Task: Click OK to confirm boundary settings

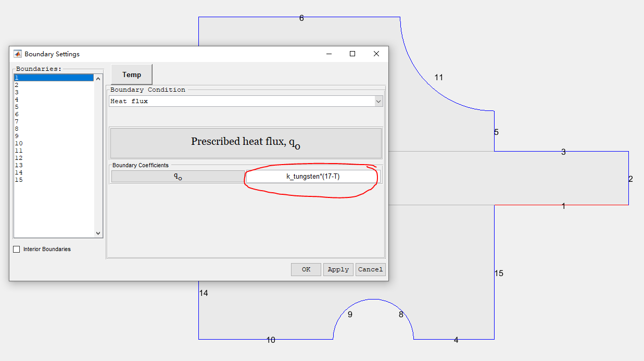Action: tap(306, 269)
